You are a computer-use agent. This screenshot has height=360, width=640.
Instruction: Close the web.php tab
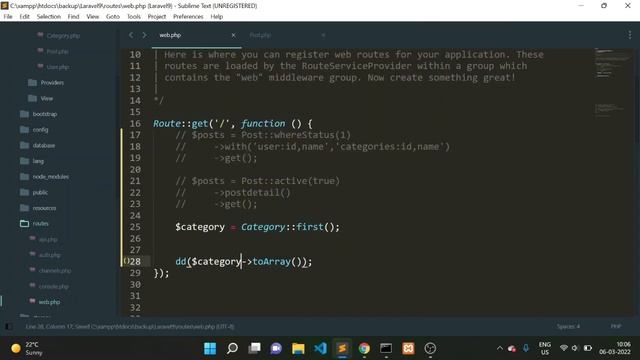233,36
